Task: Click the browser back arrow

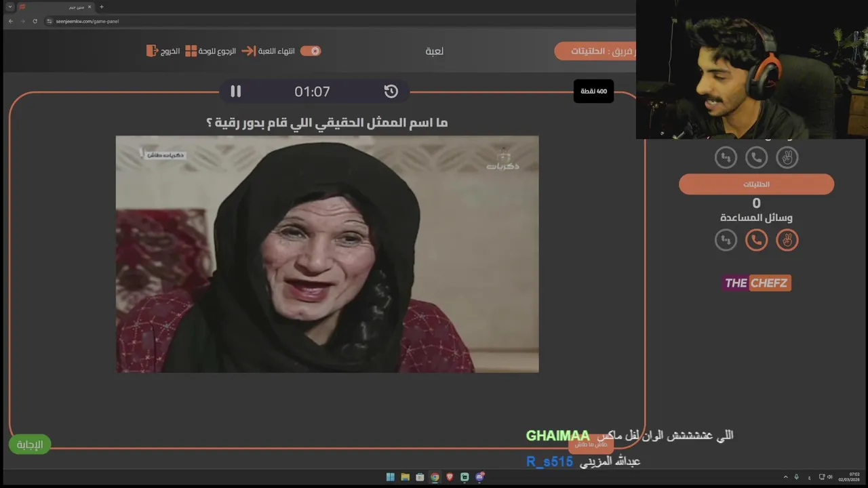Action: point(10,21)
